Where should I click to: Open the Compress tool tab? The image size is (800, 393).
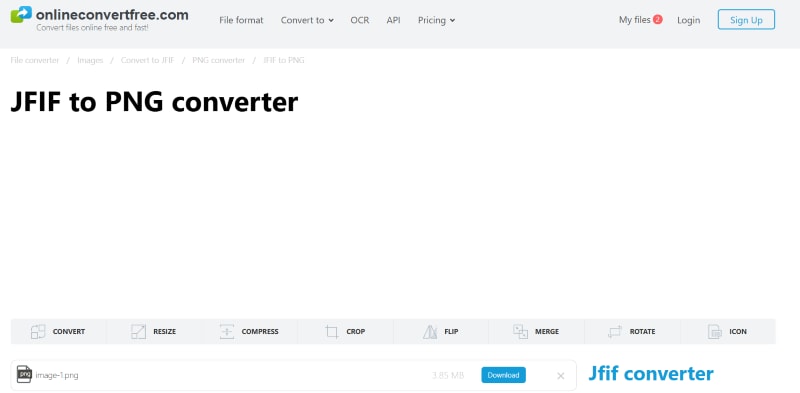(x=249, y=331)
